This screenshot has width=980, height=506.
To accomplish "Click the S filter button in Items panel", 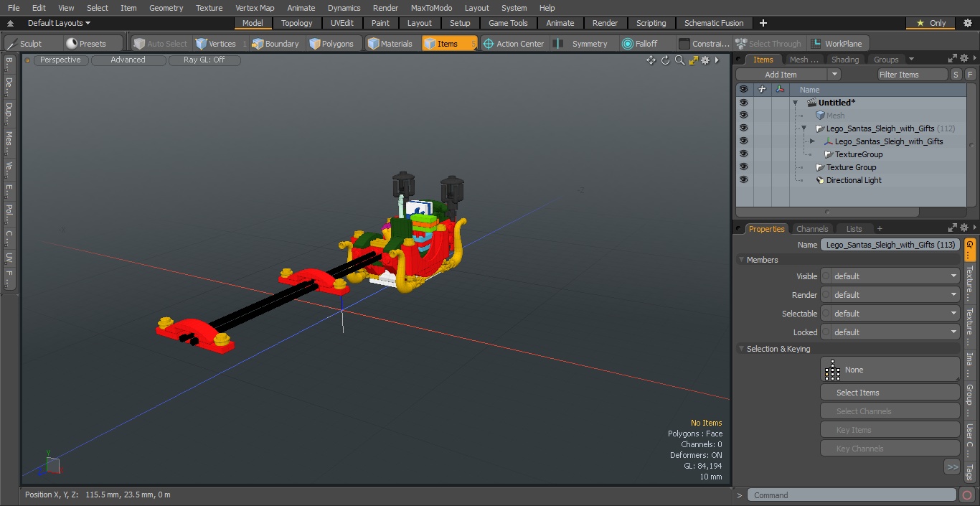I will (x=956, y=75).
